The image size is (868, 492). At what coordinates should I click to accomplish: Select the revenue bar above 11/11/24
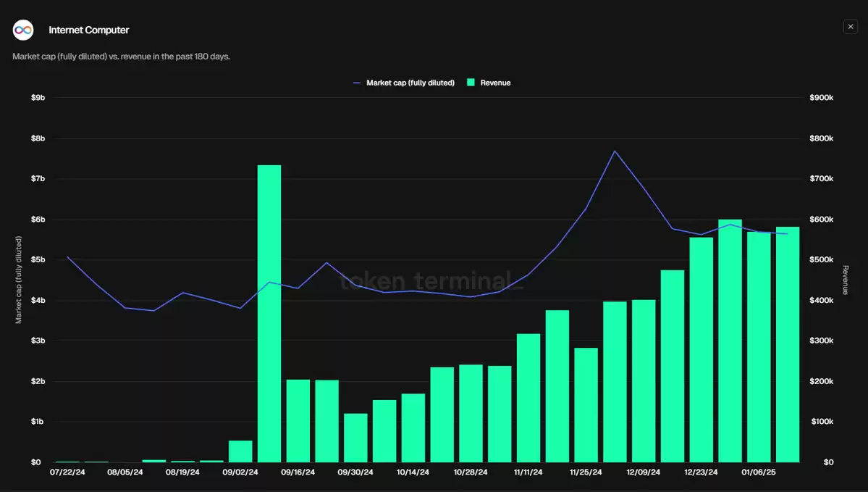click(528, 398)
